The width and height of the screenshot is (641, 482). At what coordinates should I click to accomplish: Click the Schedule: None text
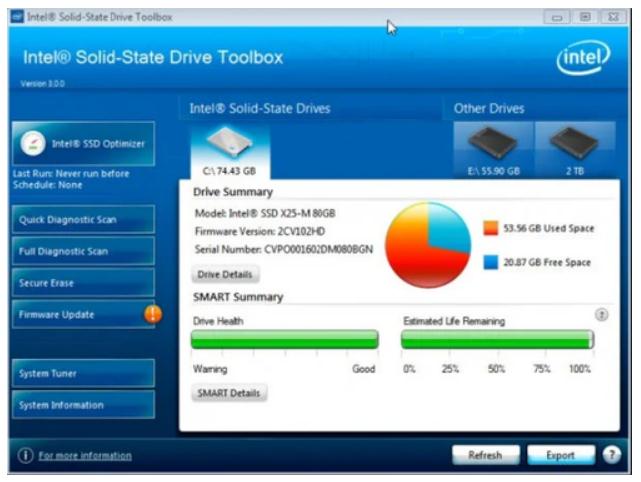point(47,185)
